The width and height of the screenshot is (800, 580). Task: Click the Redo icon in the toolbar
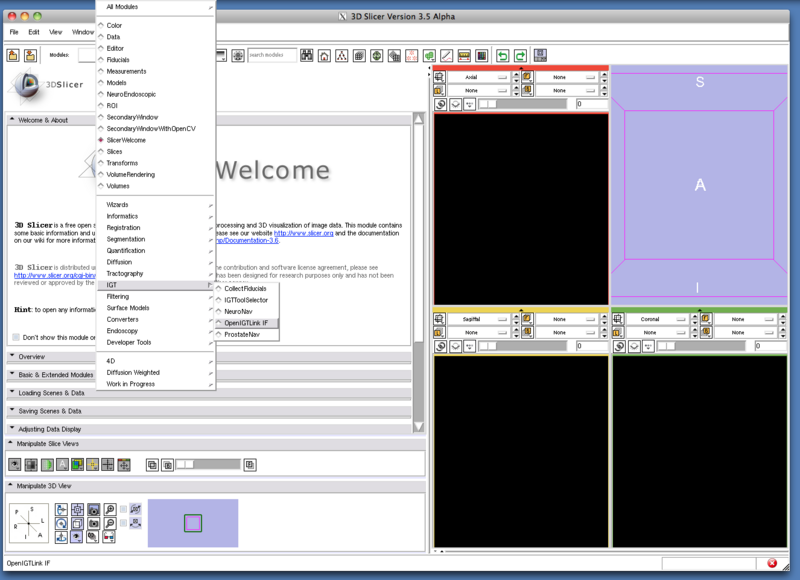520,55
